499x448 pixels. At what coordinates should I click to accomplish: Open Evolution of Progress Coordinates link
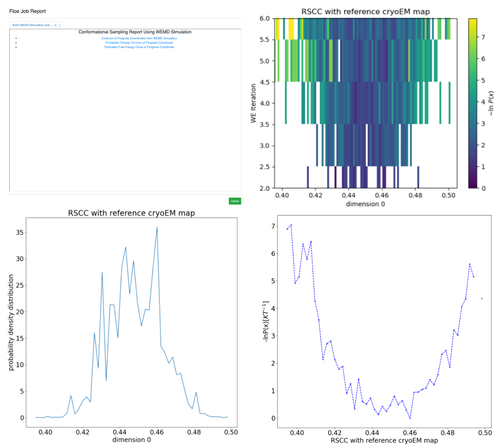[139, 38]
